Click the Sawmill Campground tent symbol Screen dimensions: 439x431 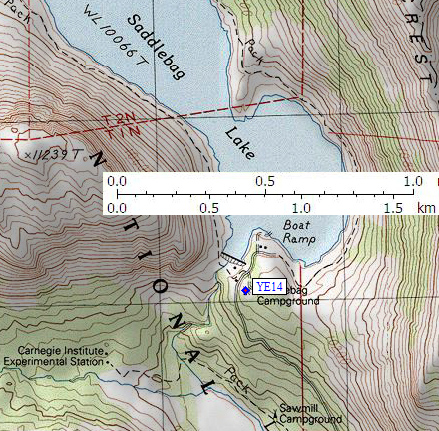[x=275, y=415]
